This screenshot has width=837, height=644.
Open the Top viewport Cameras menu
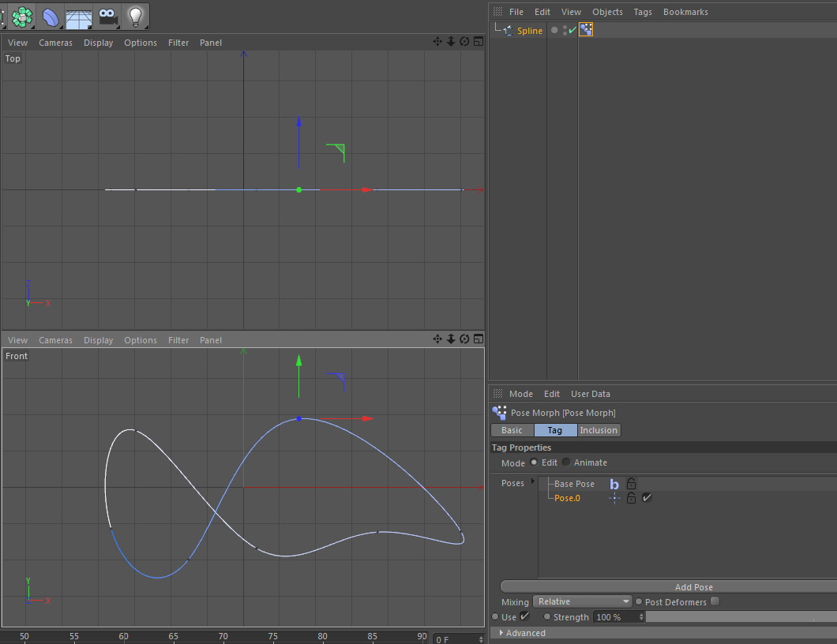tap(55, 43)
